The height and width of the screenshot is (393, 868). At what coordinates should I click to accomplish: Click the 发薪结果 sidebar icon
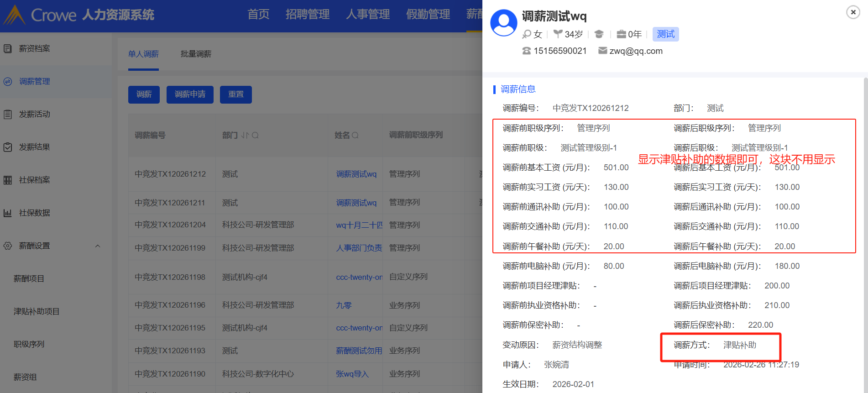pos(8,147)
